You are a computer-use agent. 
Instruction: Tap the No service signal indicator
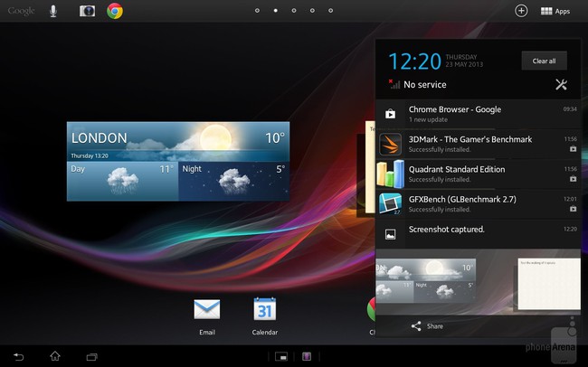[418, 84]
